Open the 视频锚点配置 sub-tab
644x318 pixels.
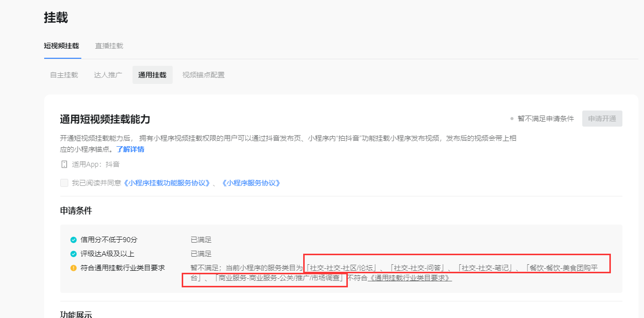(203, 75)
